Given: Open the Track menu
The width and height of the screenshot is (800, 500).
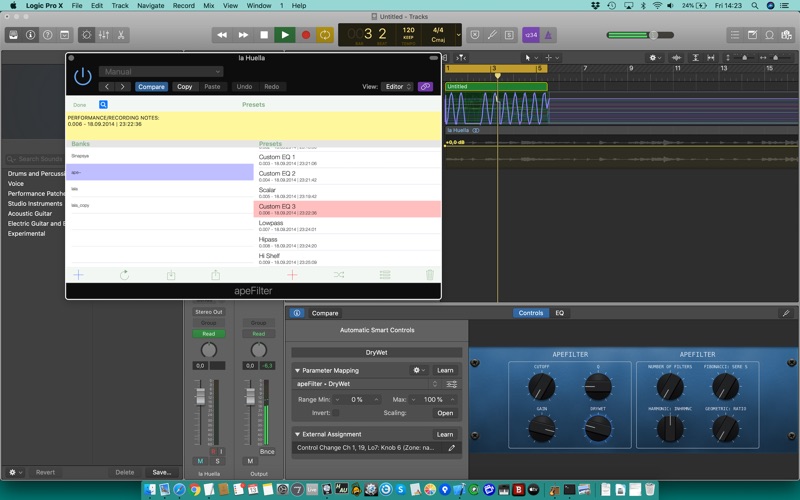Looking at the screenshot, I should coord(120,6).
